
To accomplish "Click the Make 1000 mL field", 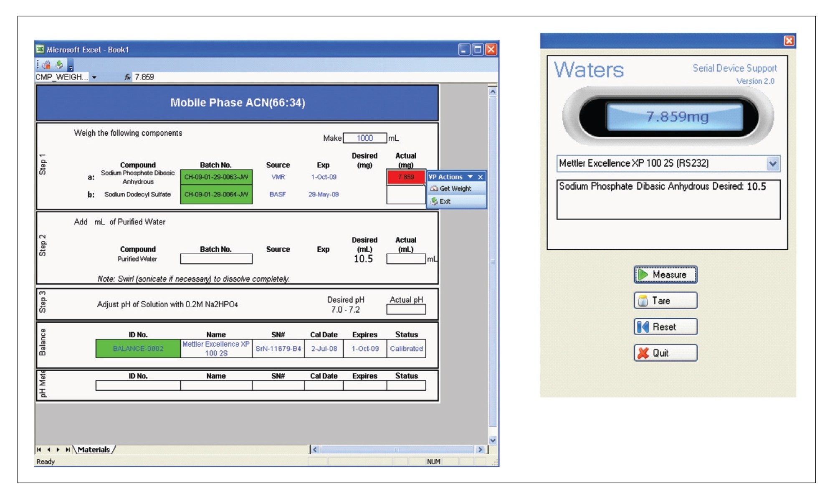I will [x=365, y=138].
